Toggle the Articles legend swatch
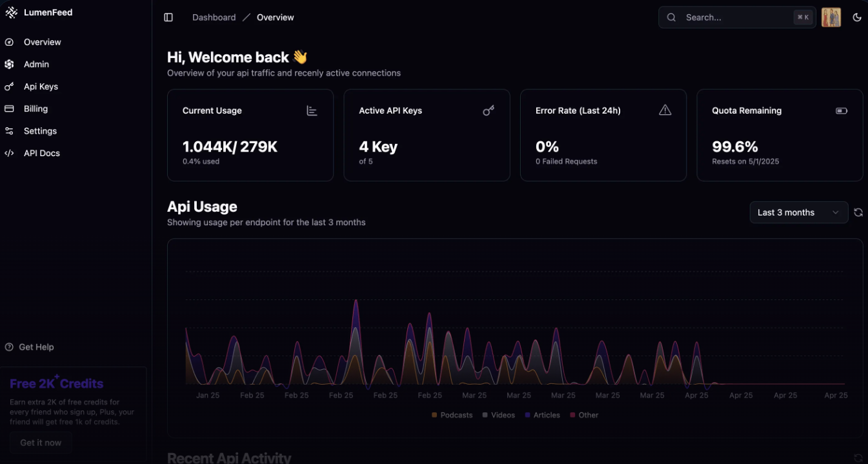This screenshot has height=464, width=868. click(x=527, y=415)
